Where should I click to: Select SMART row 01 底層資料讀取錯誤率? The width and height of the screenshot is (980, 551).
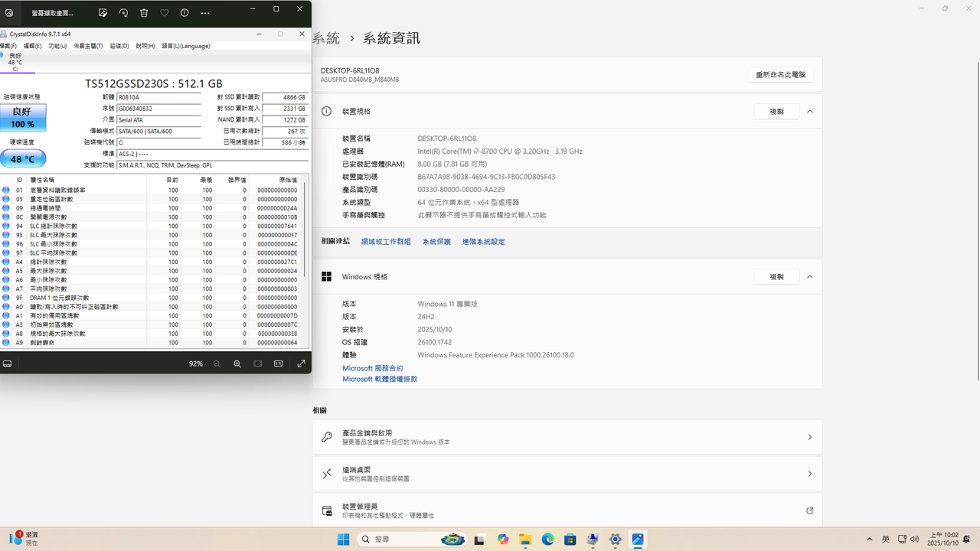[x=150, y=190]
